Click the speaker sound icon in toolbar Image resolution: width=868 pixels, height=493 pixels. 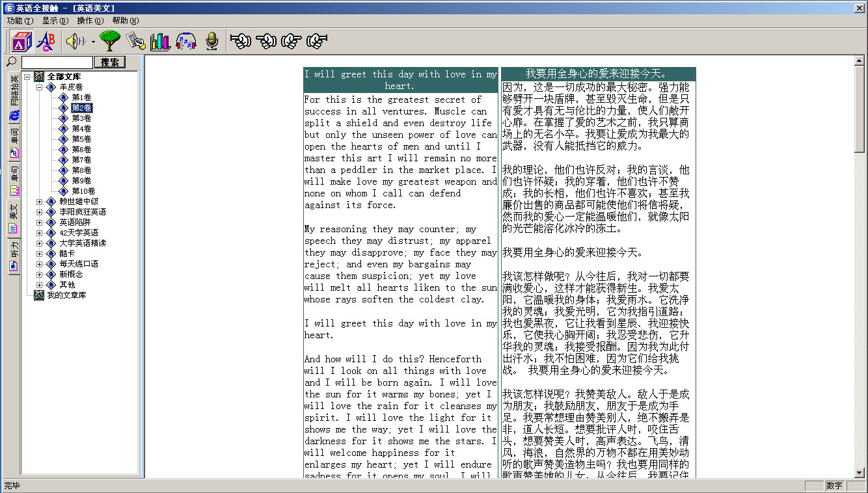click(75, 42)
